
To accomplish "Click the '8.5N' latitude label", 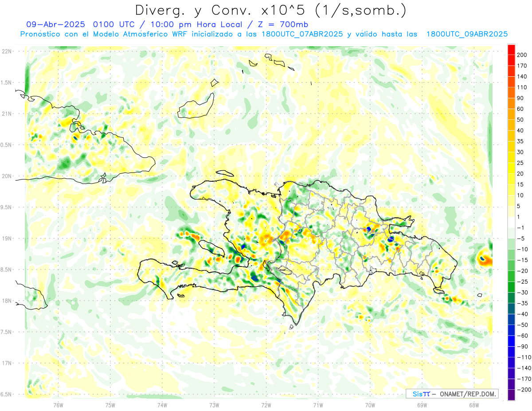I will [6, 270].
